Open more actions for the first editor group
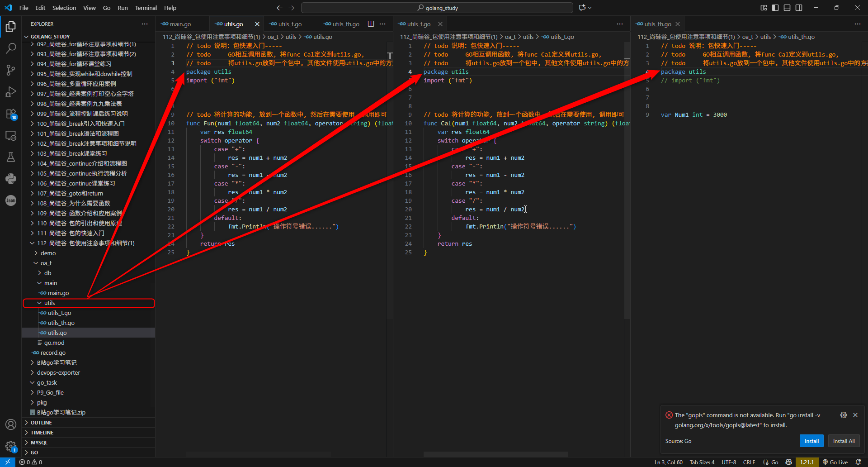The image size is (868, 467). pyautogui.click(x=382, y=24)
